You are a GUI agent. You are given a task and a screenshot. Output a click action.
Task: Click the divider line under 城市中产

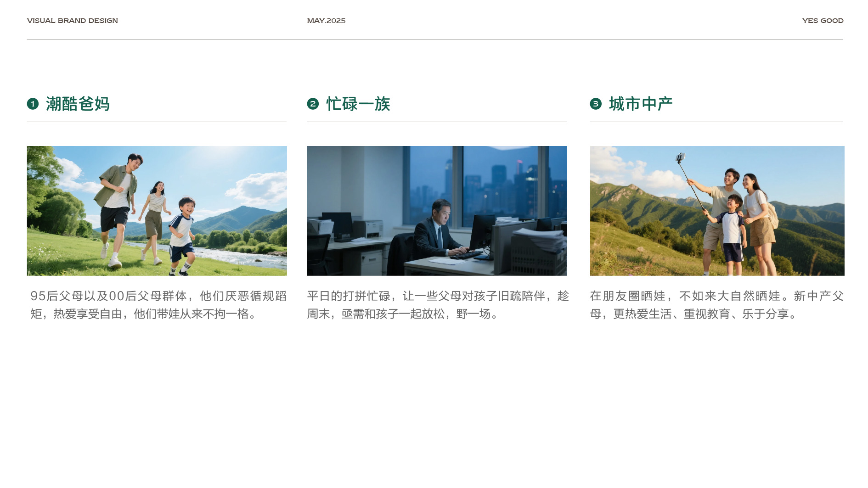[716, 122]
